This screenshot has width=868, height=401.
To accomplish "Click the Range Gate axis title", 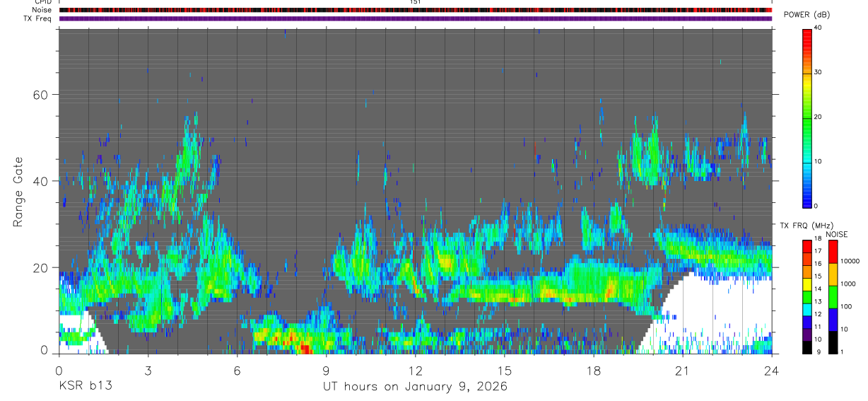I will coord(18,192).
